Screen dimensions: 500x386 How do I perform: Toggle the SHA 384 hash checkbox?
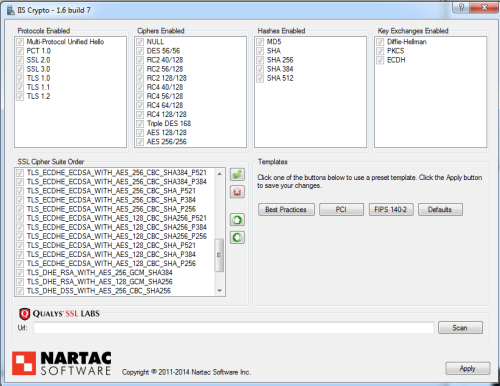pyautogui.click(x=260, y=69)
